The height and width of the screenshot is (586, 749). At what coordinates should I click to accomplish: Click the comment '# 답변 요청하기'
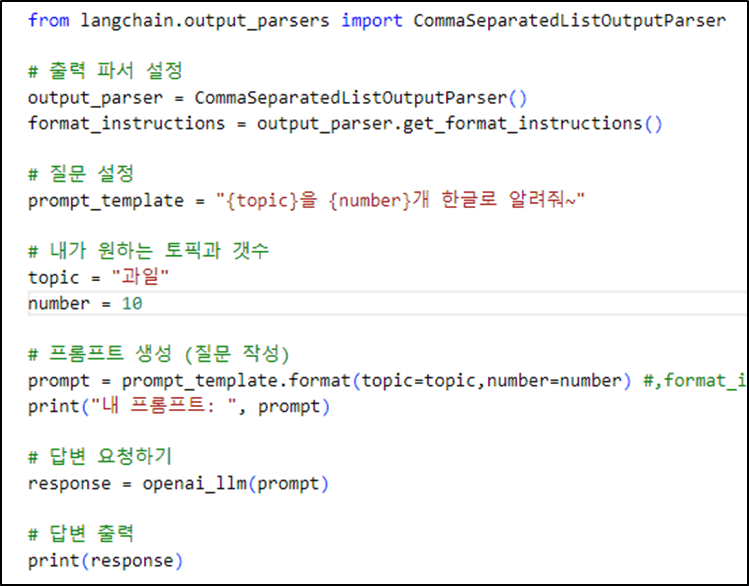(x=100, y=457)
